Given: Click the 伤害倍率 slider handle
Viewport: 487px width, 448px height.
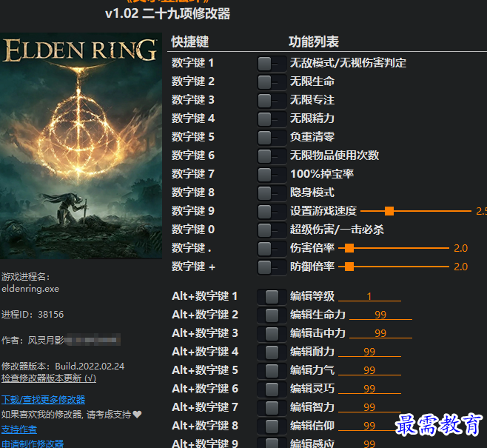Looking at the screenshot, I should (x=349, y=248).
